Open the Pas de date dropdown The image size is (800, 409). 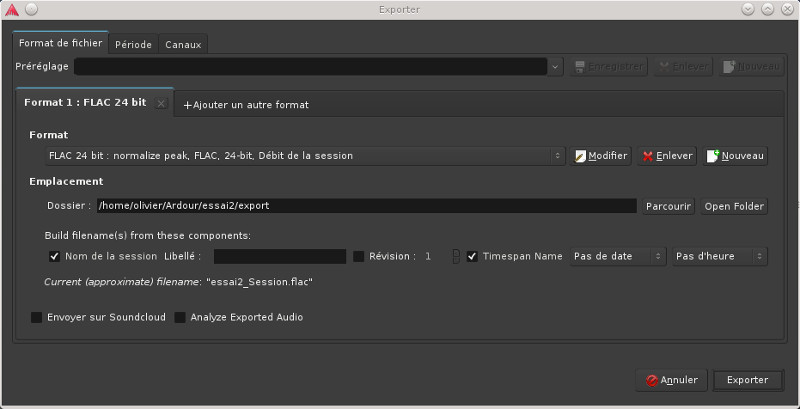tap(618, 256)
